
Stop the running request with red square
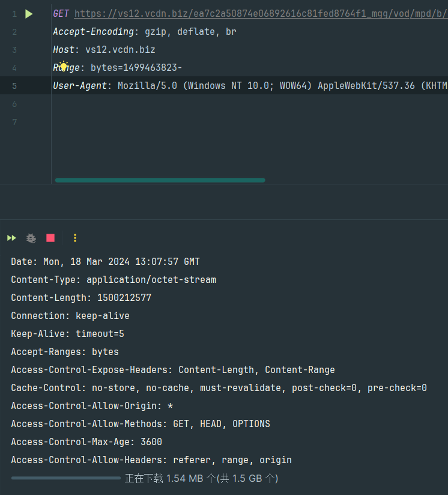(x=50, y=238)
